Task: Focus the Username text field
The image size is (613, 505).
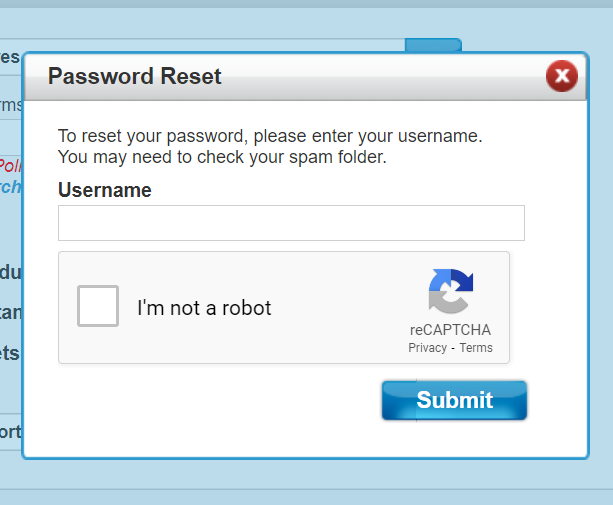Action: click(291, 223)
